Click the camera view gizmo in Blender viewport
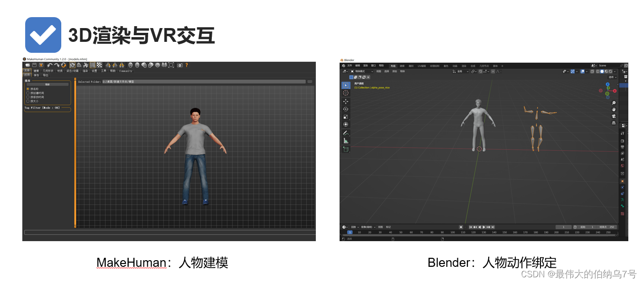The width and height of the screenshot is (644, 283). pos(614,116)
